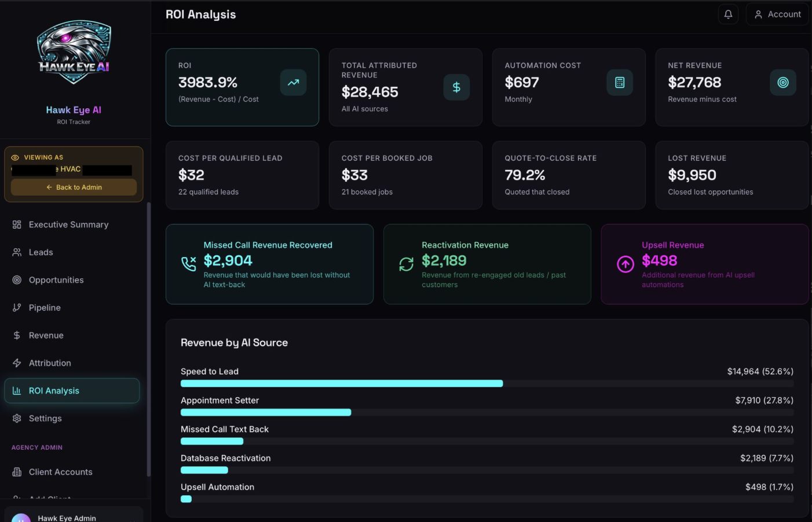Select the Leads people icon in sidebar
The height and width of the screenshot is (522, 812).
[x=16, y=252]
